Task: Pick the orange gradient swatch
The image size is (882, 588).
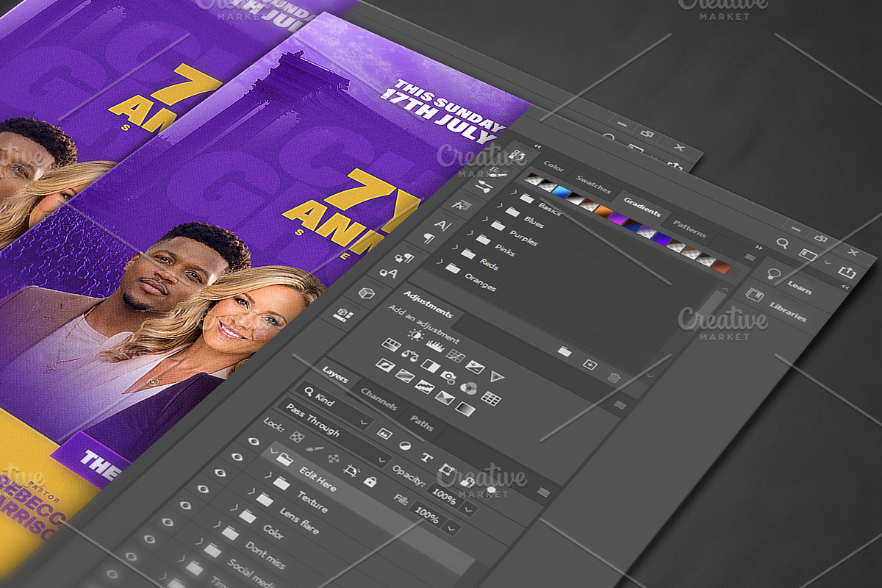Action: coord(603,212)
